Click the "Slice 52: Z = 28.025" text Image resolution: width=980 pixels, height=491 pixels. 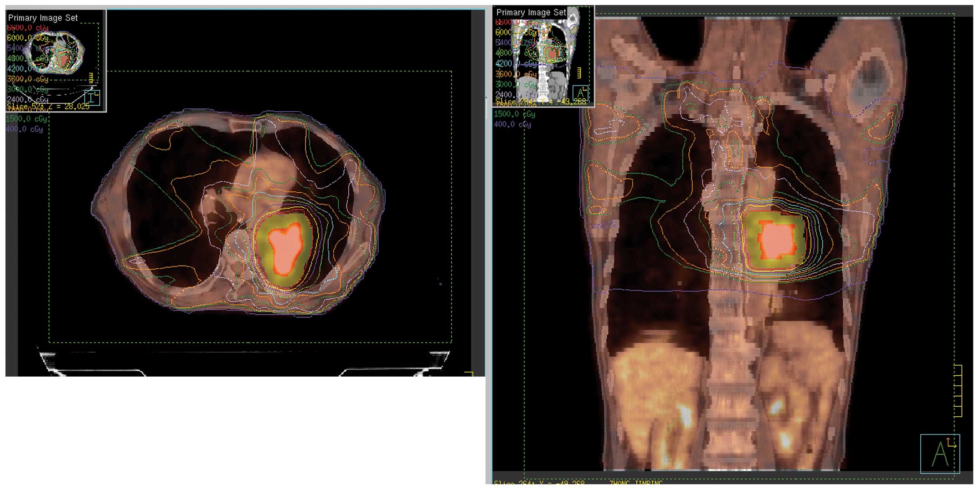click(x=48, y=106)
